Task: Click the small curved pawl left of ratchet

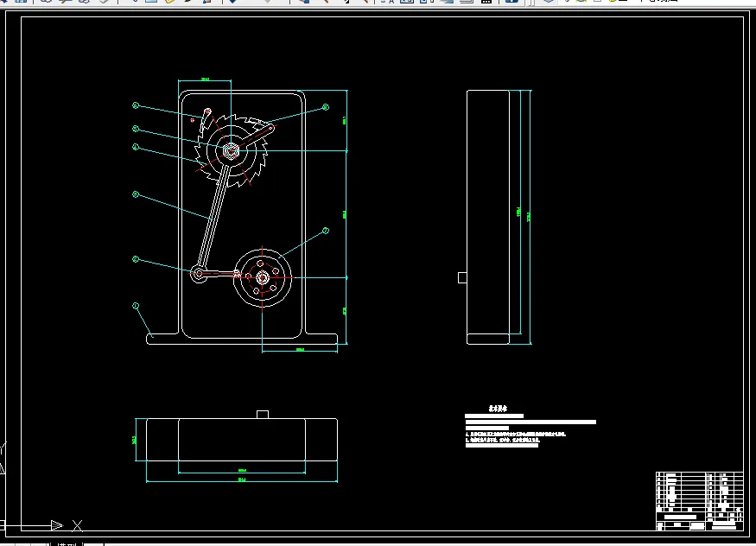Action: click(x=206, y=118)
